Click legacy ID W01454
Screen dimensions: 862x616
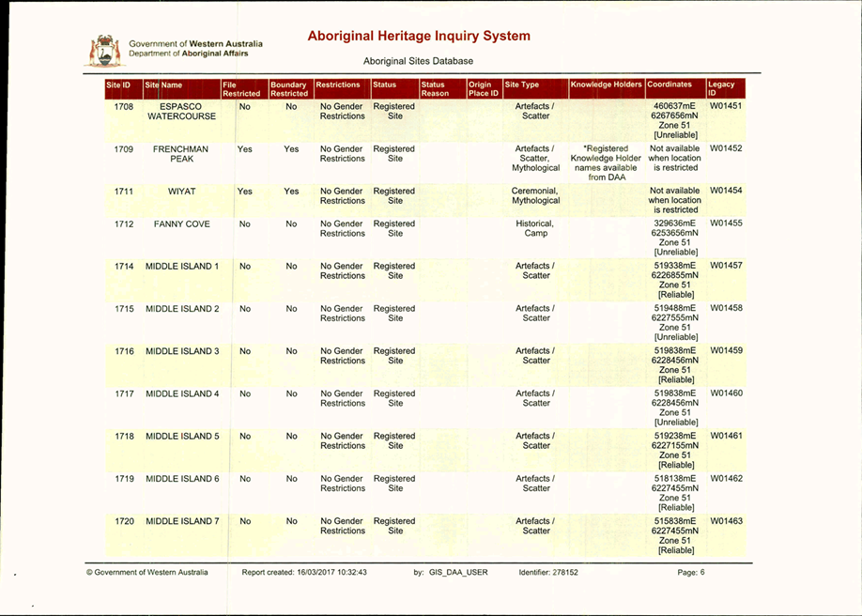click(726, 191)
